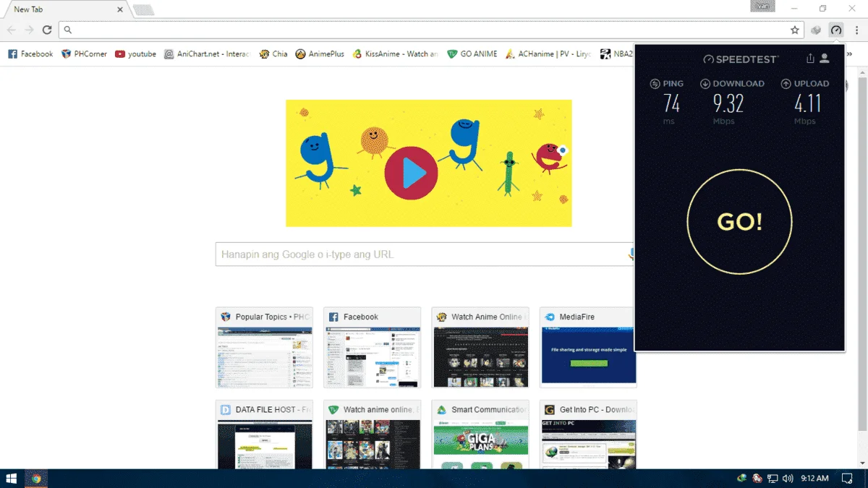
Task: Go back to previous page
Action: point(12,30)
